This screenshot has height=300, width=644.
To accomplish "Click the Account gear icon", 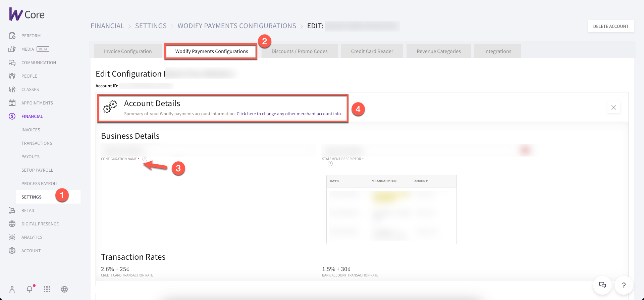I will pos(12,251).
